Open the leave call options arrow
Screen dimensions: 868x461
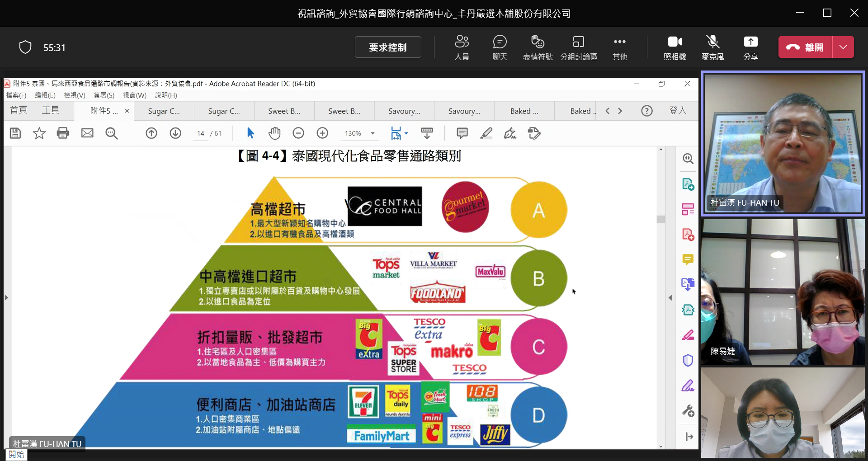click(843, 47)
